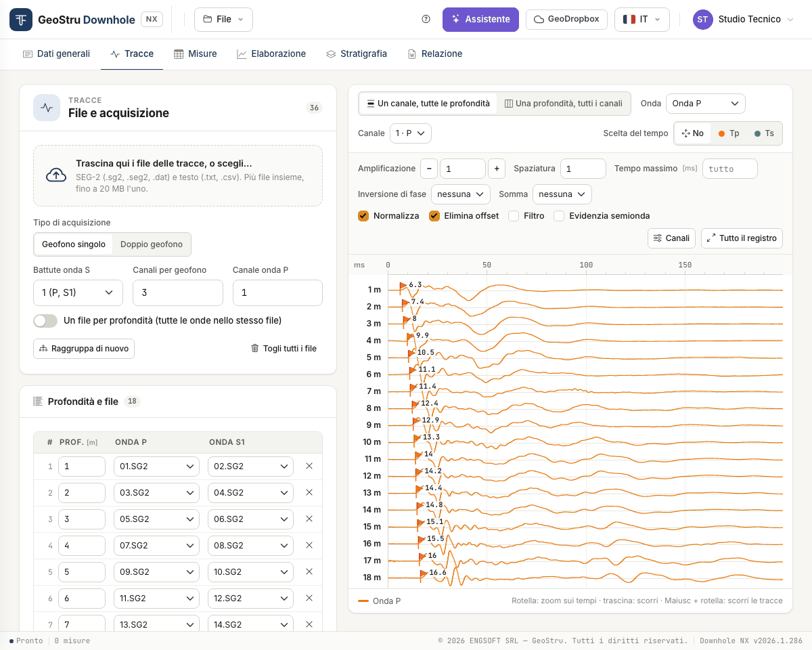Screen dimensions: 812x650
Task: Open the Stratigrafia tab
Action: click(x=357, y=54)
